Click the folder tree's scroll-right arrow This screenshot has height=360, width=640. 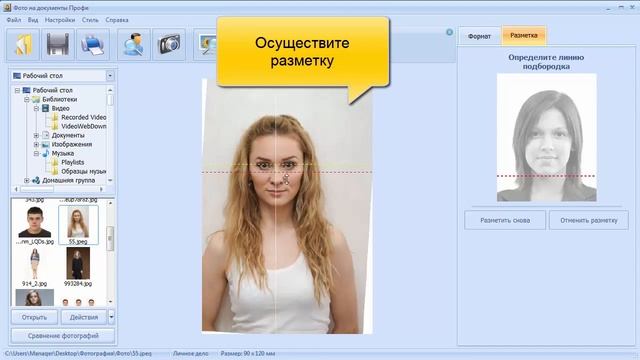pyautogui.click(x=101, y=189)
